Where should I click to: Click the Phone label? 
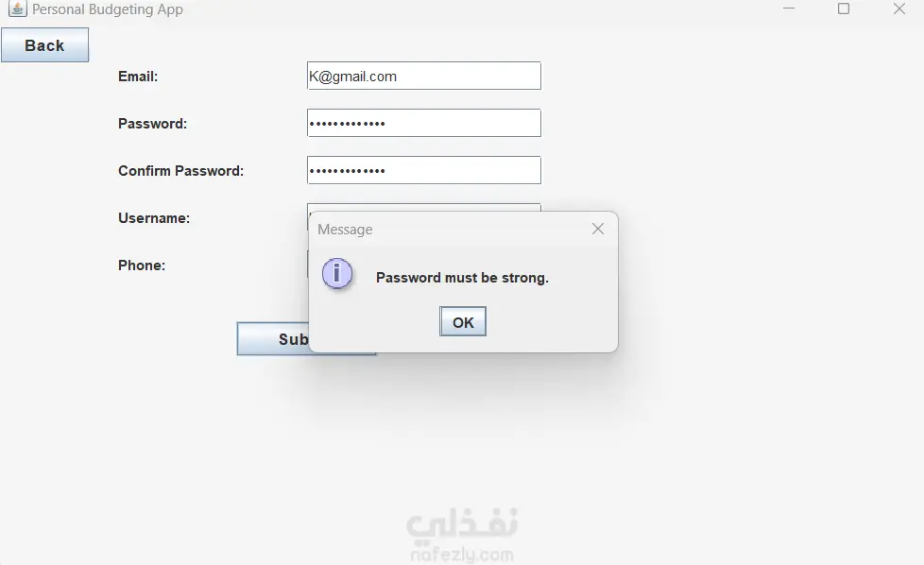point(142,265)
